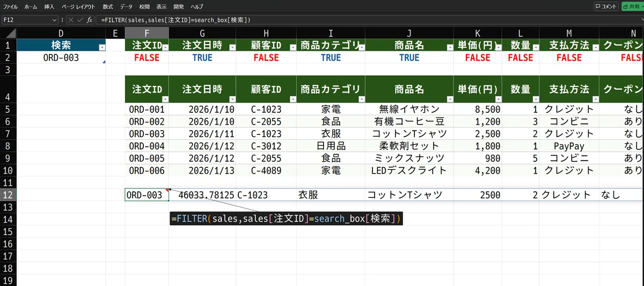Click cell with 有機コーヒー豆
Image resolution: width=644 pixels, height=286 pixels.
click(x=409, y=121)
